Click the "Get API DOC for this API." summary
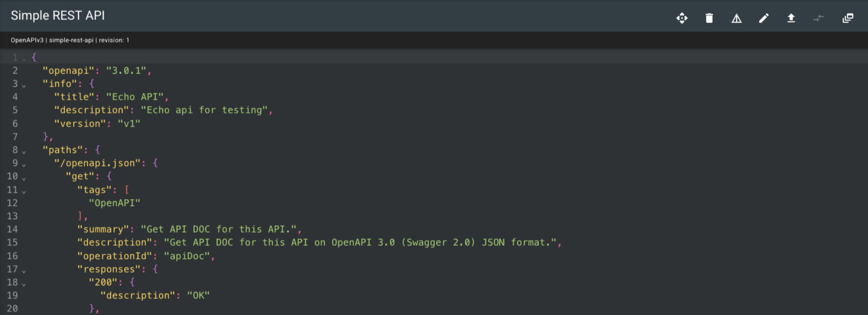The width and height of the screenshot is (868, 315). pos(219,229)
